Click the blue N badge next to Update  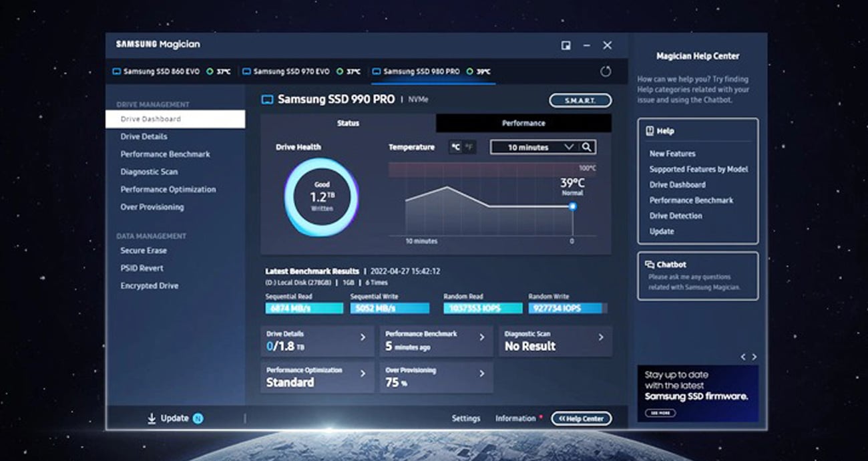198,418
